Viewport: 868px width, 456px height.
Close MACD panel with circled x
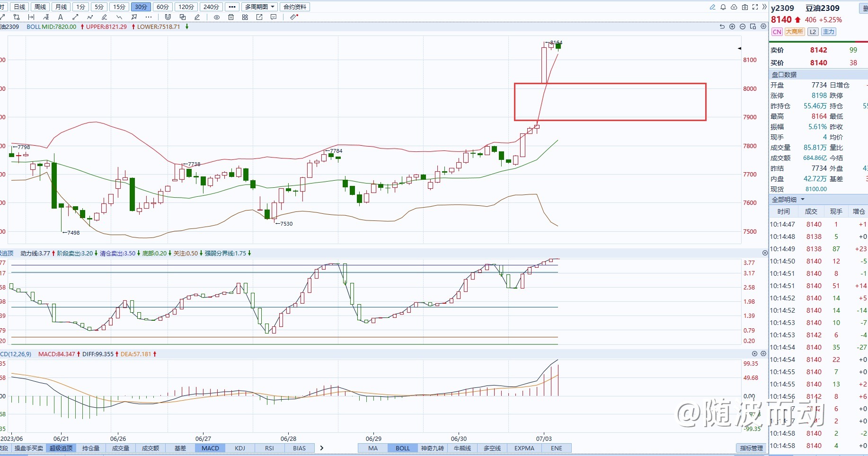click(754, 353)
